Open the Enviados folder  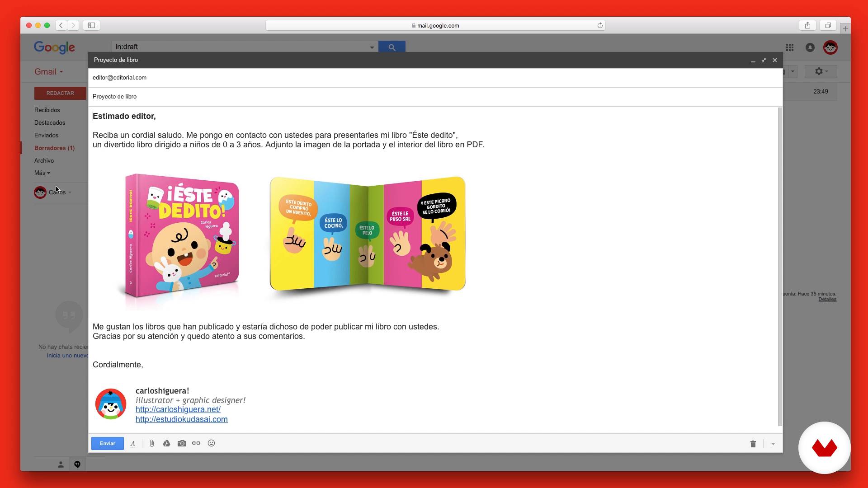46,136
